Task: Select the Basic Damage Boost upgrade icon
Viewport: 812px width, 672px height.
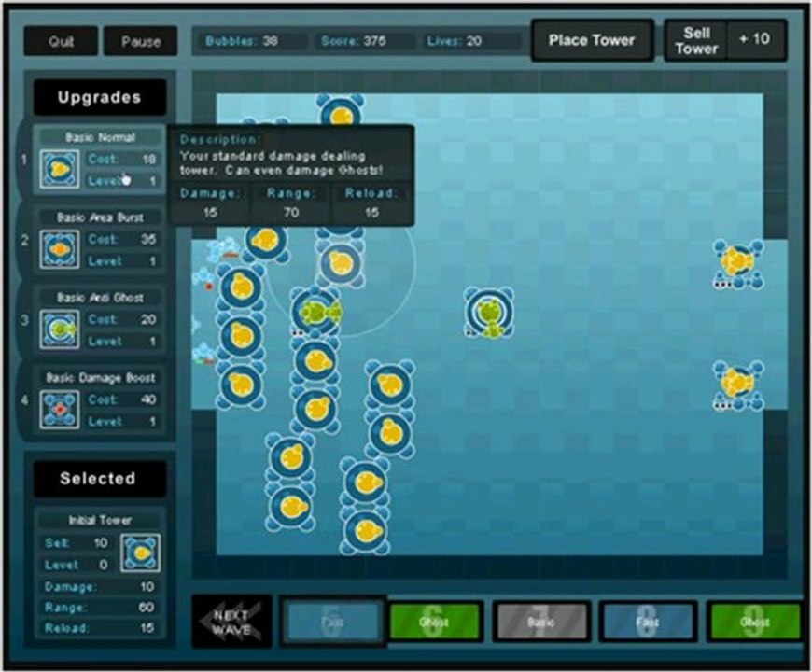Action: (60, 410)
